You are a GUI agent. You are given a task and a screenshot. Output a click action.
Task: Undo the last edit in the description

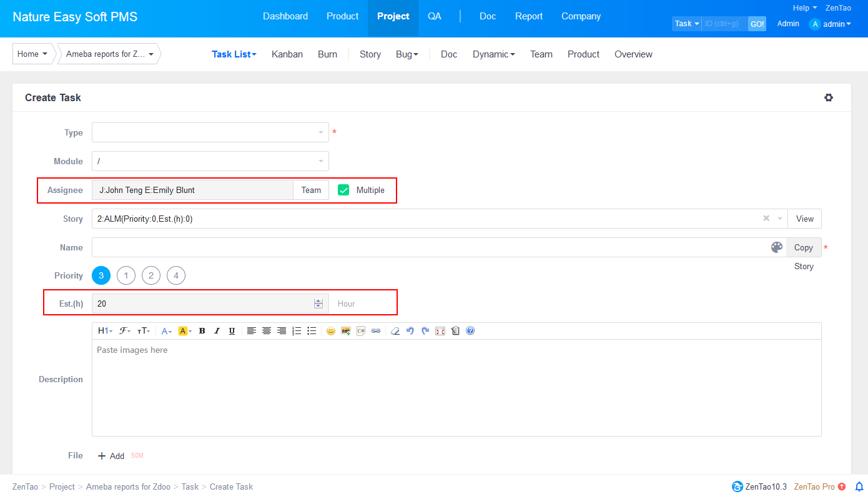click(x=410, y=331)
